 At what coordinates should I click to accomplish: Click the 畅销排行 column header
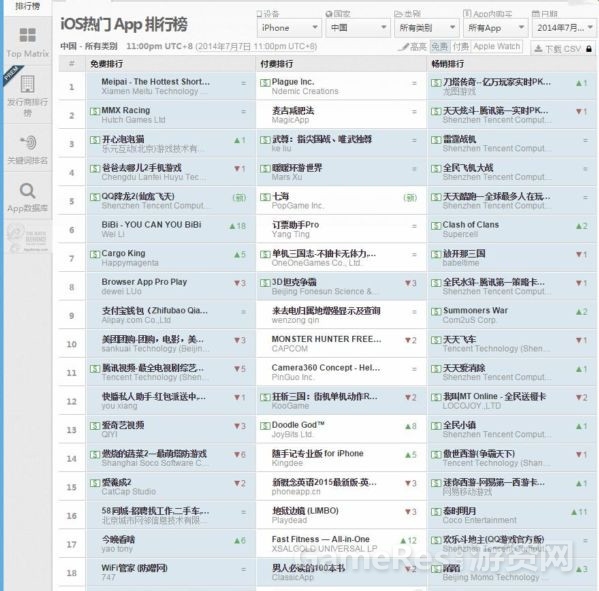pos(448,64)
